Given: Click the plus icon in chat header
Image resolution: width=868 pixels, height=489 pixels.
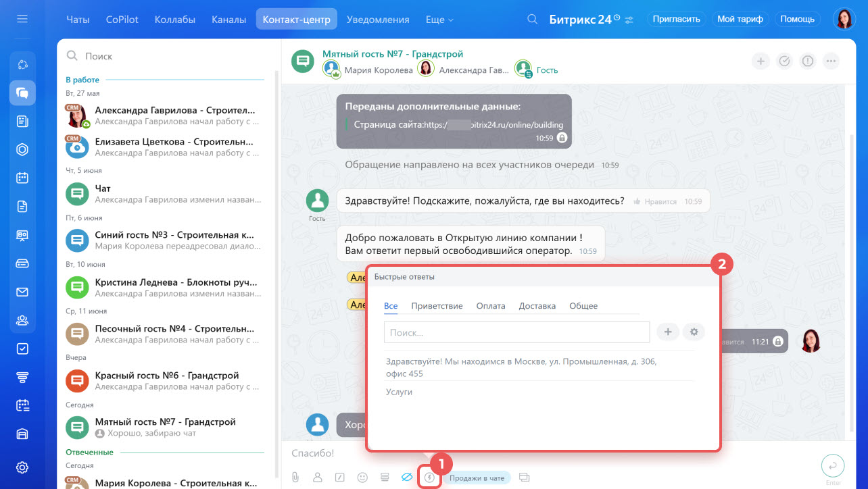Looking at the screenshot, I should (x=761, y=61).
